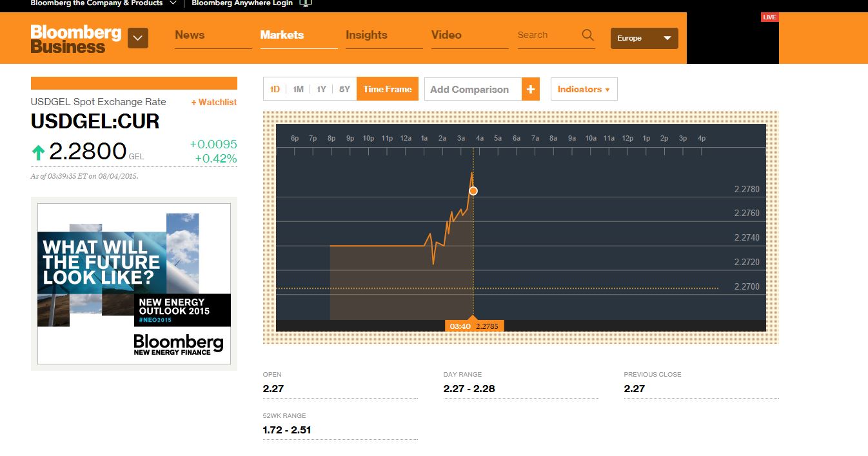868x456 pixels.
Task: Open the dropdown button next to Bloomberg Business logo
Action: [x=138, y=38]
